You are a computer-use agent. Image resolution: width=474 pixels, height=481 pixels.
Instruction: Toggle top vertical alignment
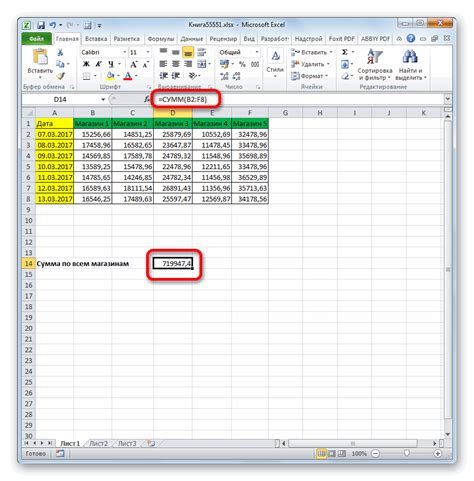click(163, 52)
